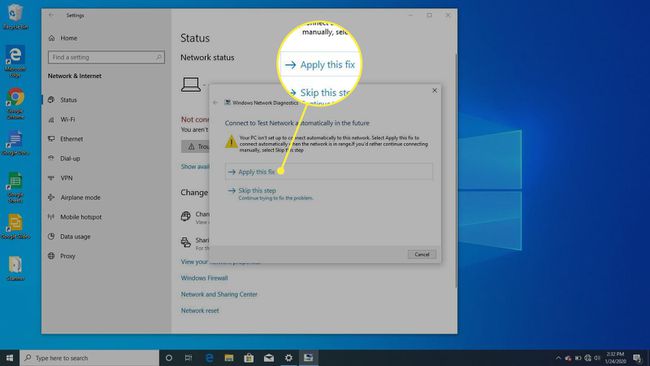The image size is (650, 366).
Task: Click back arrow in Network Diagnostics dialog
Action: coord(215,102)
